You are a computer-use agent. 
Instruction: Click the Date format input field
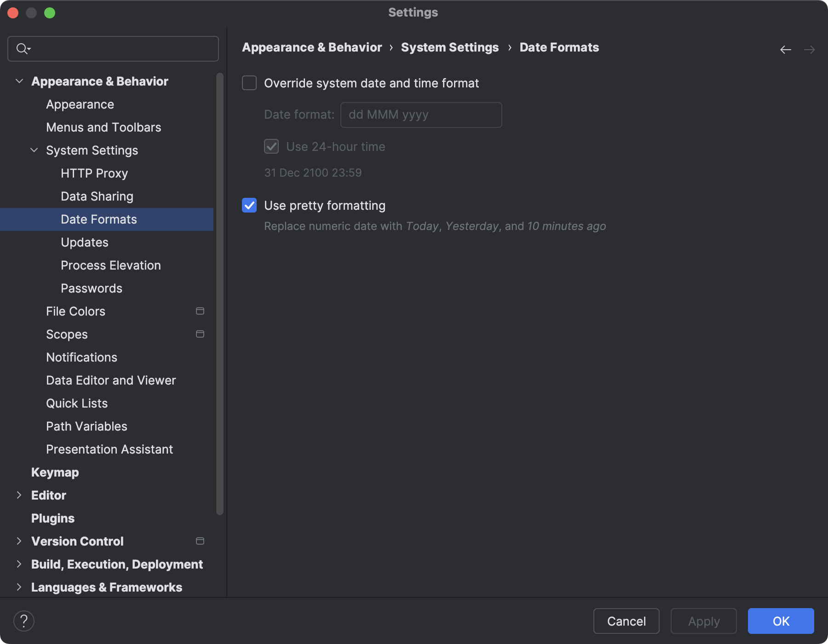420,115
